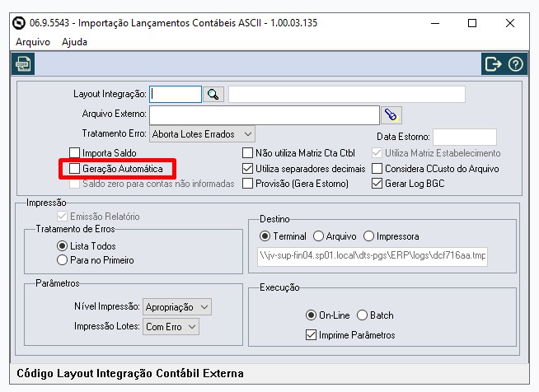Click the exit door icon
Viewport: 539px width, 392px height.
493,64
